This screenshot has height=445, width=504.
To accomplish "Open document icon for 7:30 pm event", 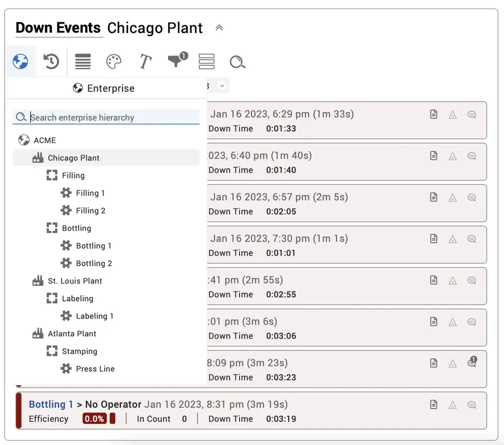I will pyautogui.click(x=433, y=239).
